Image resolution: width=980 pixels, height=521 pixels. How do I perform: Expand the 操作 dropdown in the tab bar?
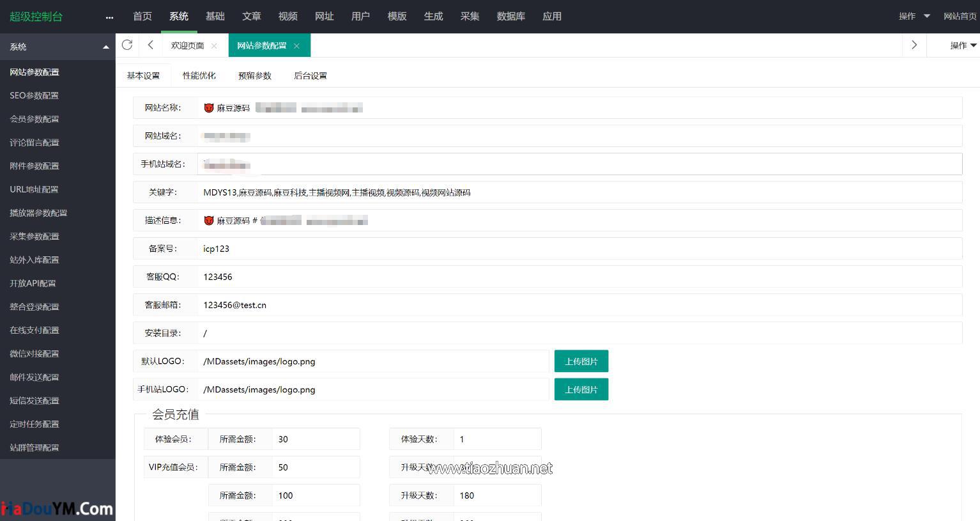click(x=963, y=45)
